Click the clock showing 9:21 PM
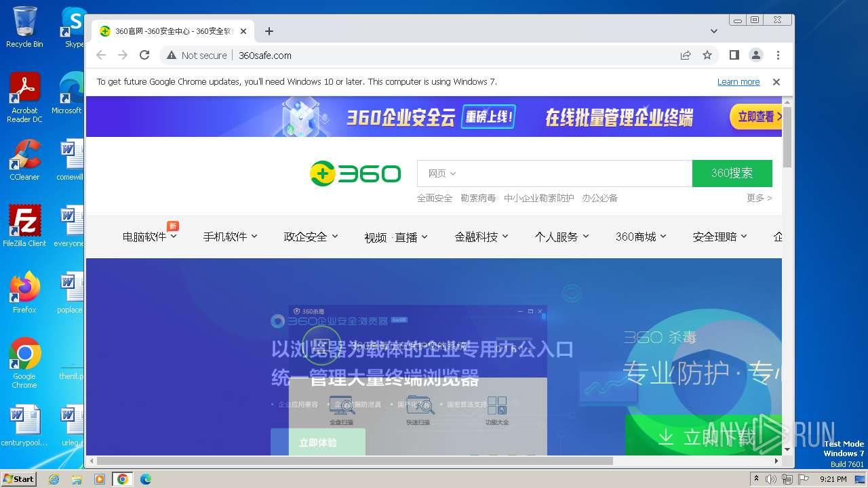 833,479
